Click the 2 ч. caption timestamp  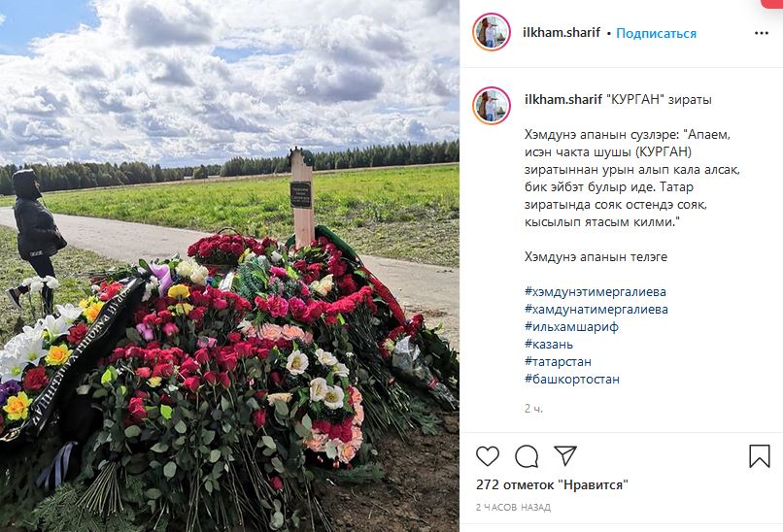point(533,409)
